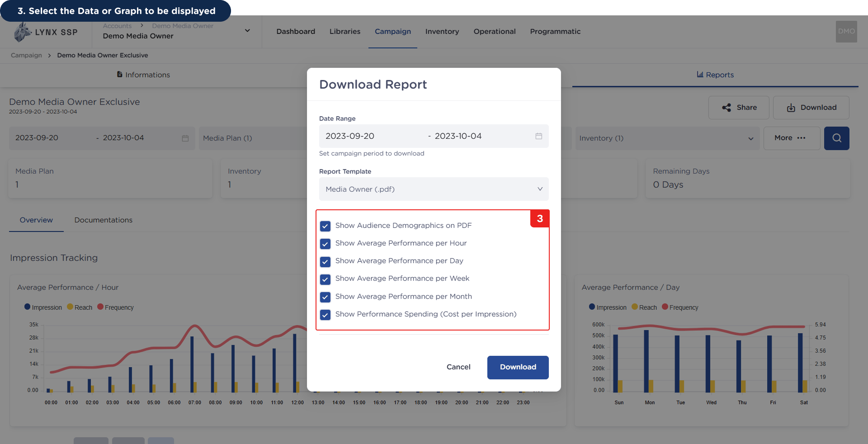Click the Reports bar chart icon

pyautogui.click(x=700, y=75)
